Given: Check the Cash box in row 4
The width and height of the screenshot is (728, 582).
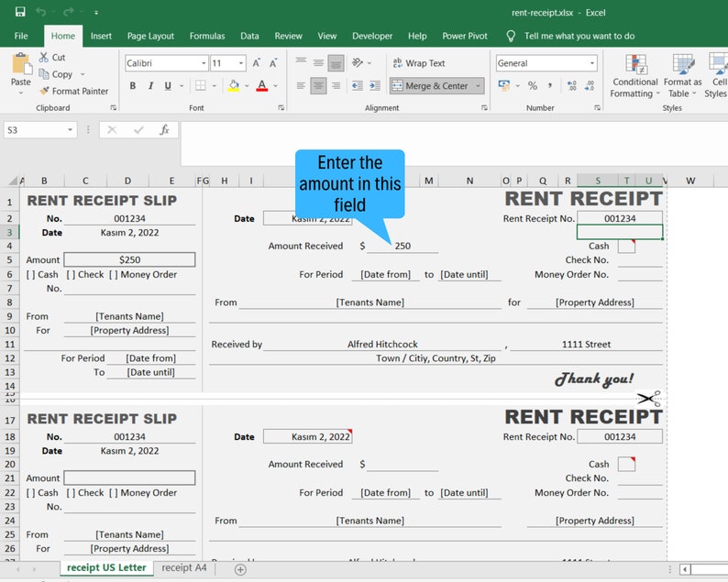Looking at the screenshot, I should coord(626,246).
